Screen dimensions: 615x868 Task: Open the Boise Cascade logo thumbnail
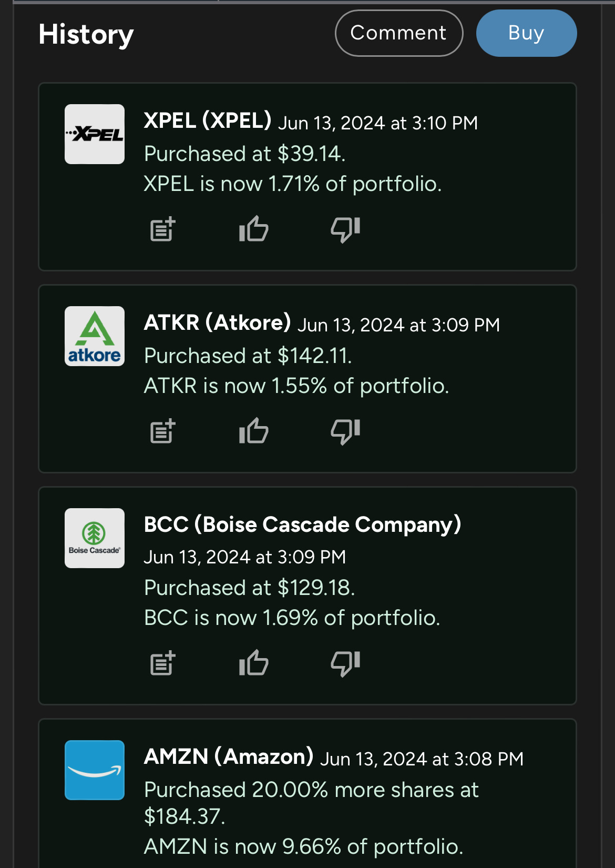[95, 538]
